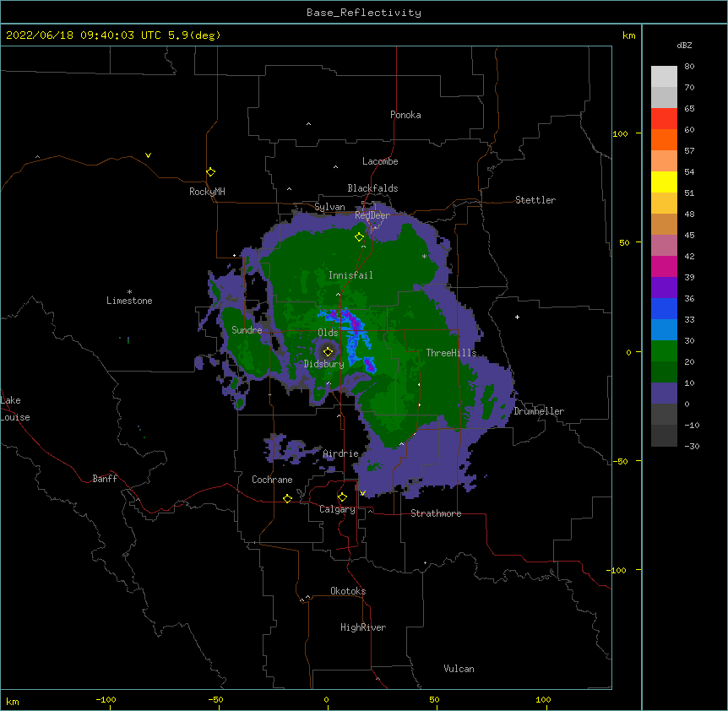Select the Airdrie city label
728x711 pixels.
point(341,453)
